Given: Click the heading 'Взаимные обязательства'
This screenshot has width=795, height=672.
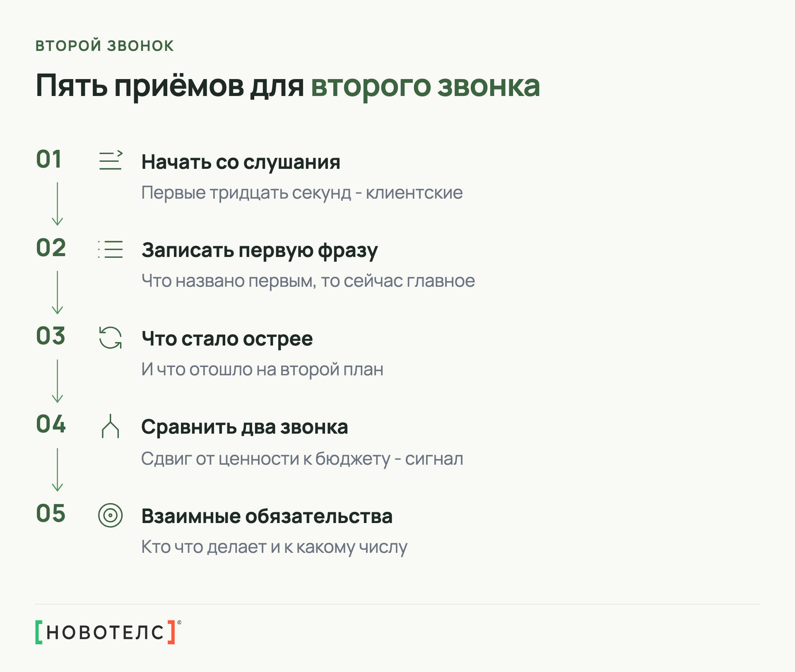Looking at the screenshot, I should coord(267,516).
